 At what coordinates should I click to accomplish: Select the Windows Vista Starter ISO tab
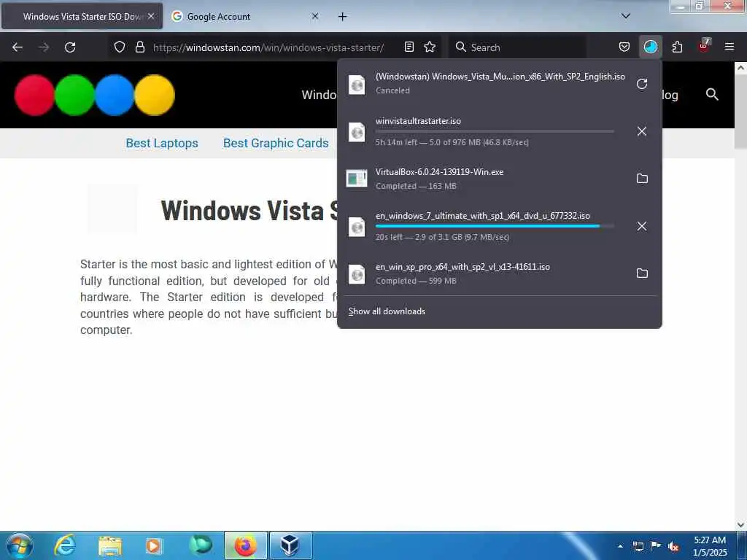[82, 17]
